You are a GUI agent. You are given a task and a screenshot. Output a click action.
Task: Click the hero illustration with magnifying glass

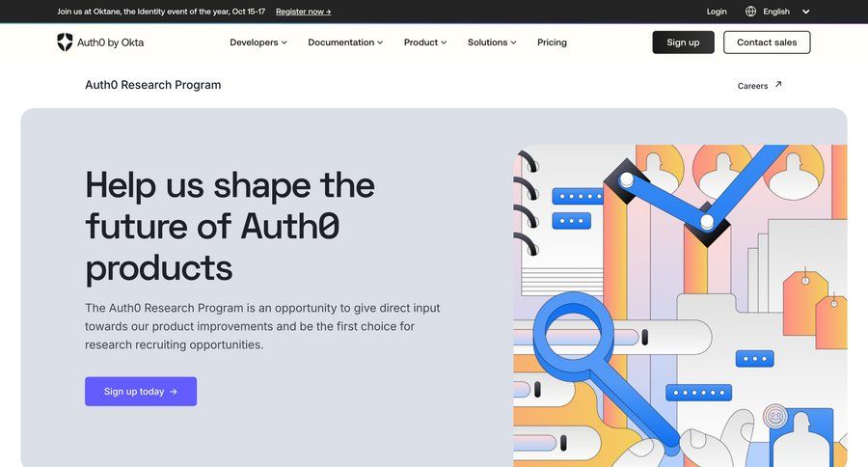point(680,306)
